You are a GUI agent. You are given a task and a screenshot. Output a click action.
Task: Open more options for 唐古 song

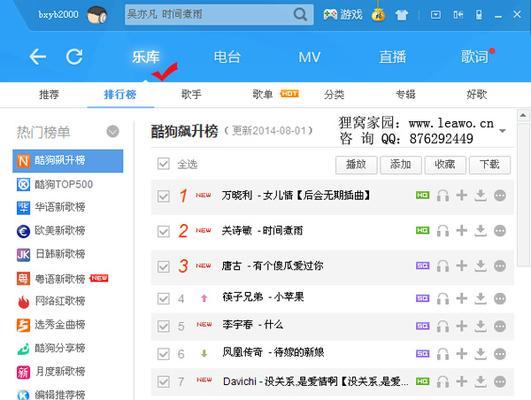[500, 266]
